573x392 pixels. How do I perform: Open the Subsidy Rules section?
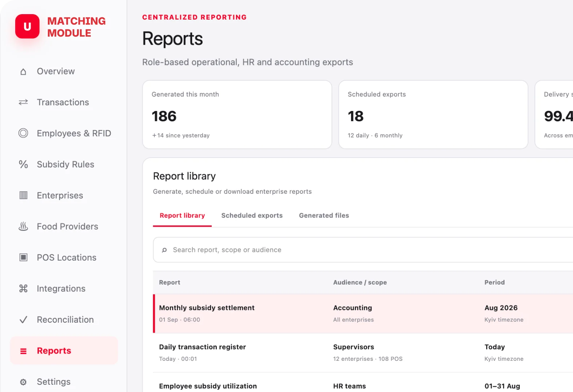pyautogui.click(x=64, y=164)
